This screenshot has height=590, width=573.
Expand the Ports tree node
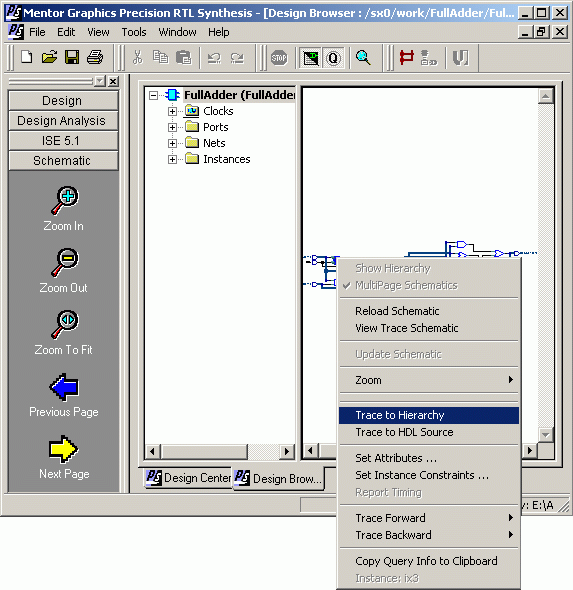(172, 127)
